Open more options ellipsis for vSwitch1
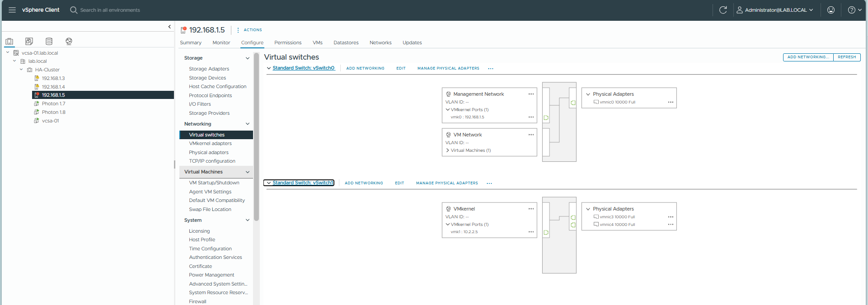The image size is (868, 305). (x=489, y=183)
